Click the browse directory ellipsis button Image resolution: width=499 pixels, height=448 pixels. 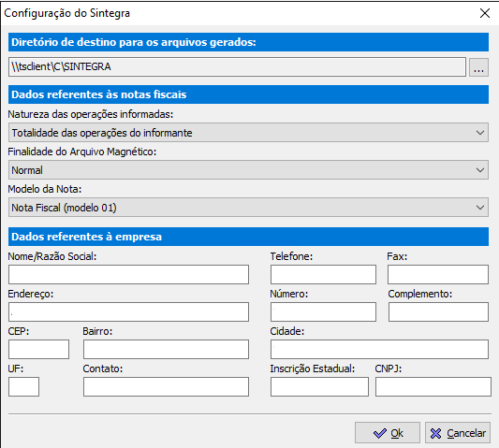tap(478, 67)
